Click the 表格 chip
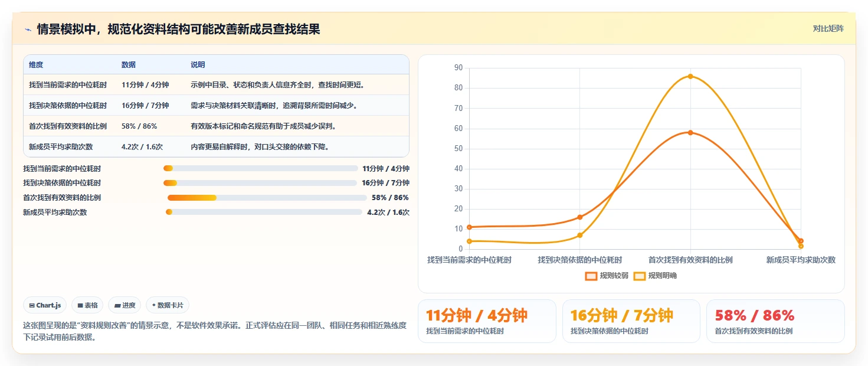The image size is (868, 366). (x=87, y=305)
